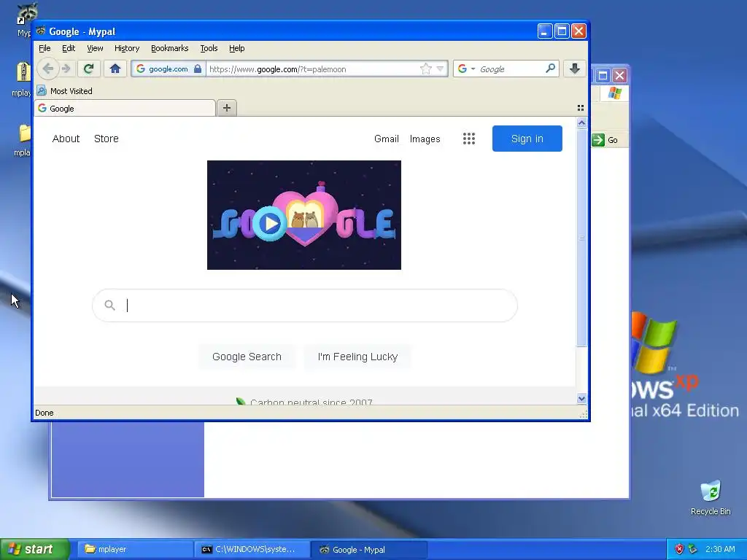Open the Edit menu
The height and width of the screenshot is (560, 747).
click(69, 48)
